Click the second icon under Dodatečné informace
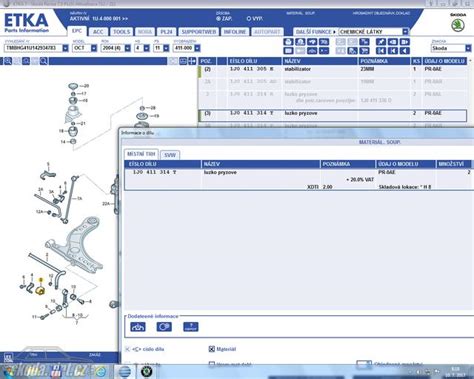 164,327
